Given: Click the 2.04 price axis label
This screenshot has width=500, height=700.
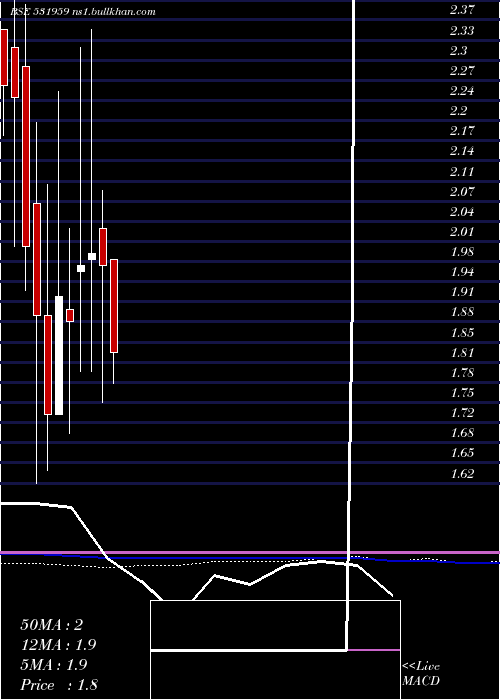Looking at the screenshot, I should (x=462, y=211).
